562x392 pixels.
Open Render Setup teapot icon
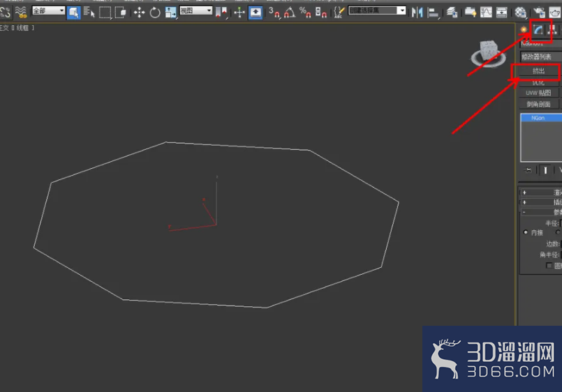(x=539, y=13)
